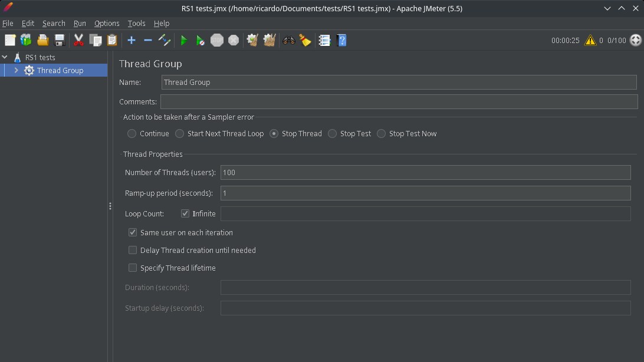Edit the Ramp-up period field
Viewport: 644px width, 362px height.
pyautogui.click(x=426, y=193)
